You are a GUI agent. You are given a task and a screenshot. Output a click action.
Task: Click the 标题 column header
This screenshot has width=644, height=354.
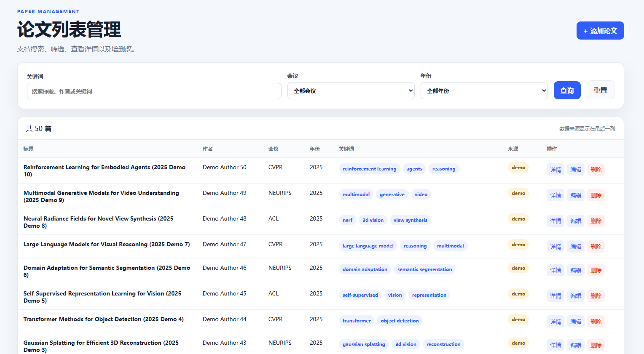pos(29,149)
